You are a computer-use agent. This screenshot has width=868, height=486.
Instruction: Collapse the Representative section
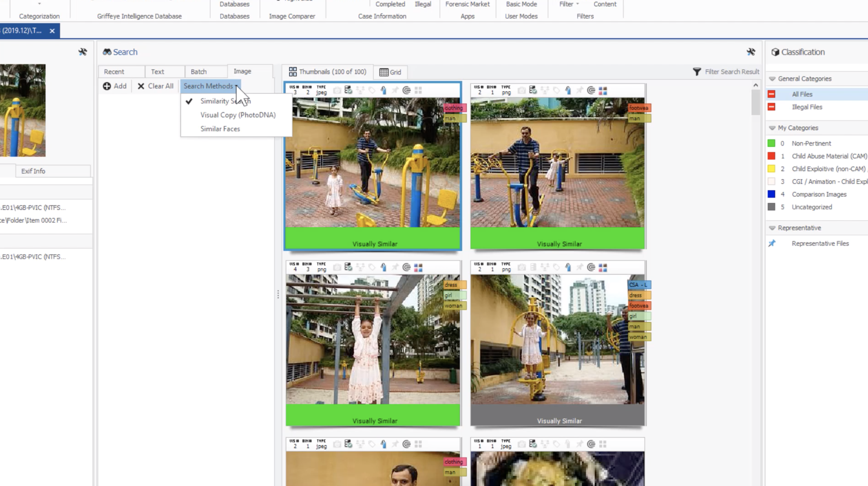(x=772, y=228)
